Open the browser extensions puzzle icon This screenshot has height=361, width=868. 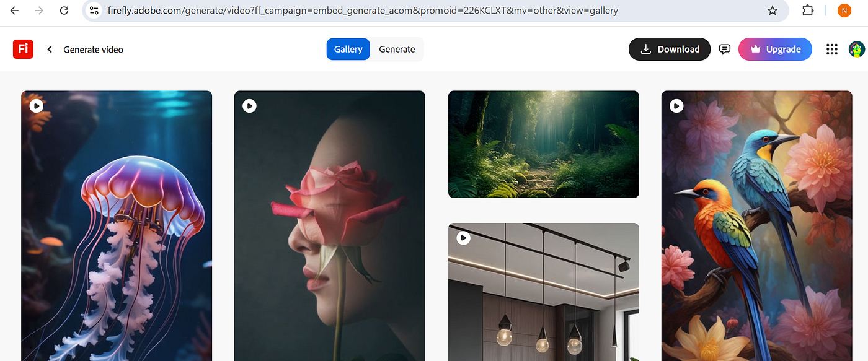pyautogui.click(x=807, y=11)
